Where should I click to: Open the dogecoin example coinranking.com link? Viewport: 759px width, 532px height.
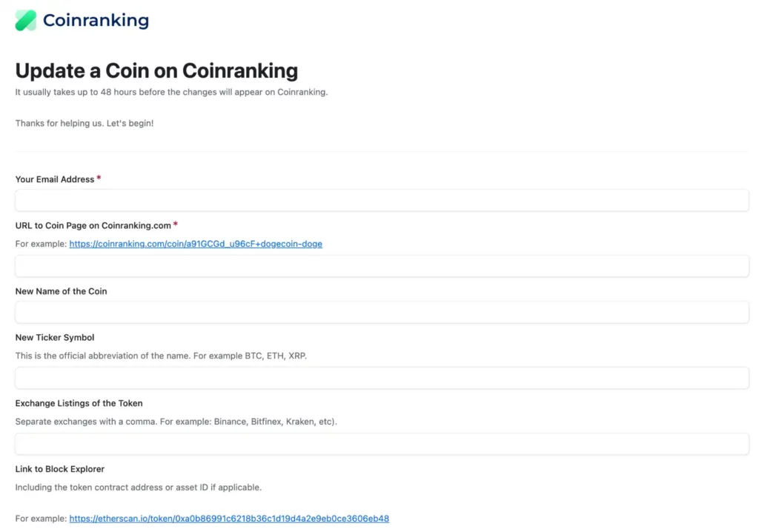[196, 244]
